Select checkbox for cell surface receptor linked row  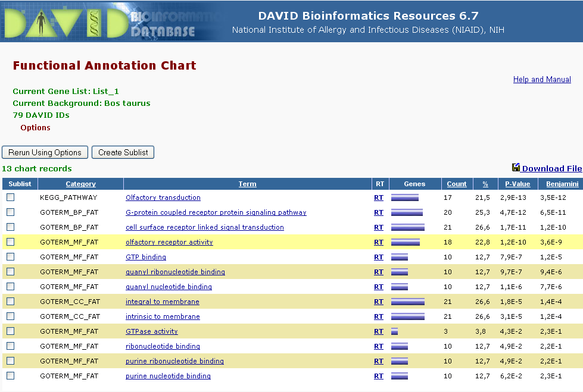[x=10, y=227]
